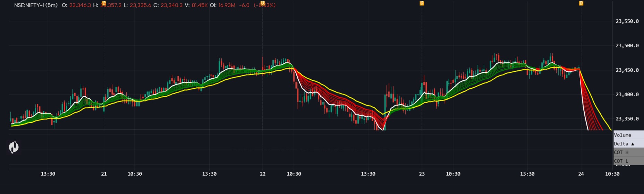Screen dimensions: 644x194
Task: Click the D day marker above date 21
Action: [x=104, y=3]
